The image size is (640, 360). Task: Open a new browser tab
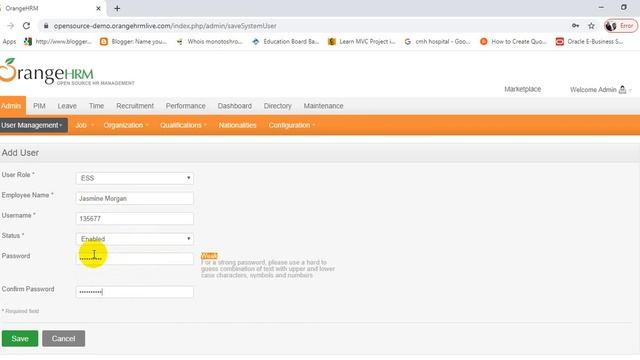pyautogui.click(x=117, y=8)
